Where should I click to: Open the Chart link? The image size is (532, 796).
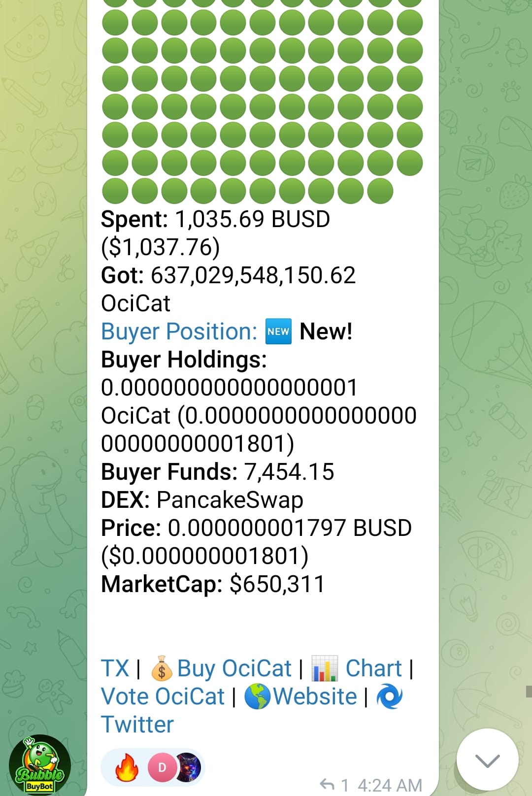point(374,668)
